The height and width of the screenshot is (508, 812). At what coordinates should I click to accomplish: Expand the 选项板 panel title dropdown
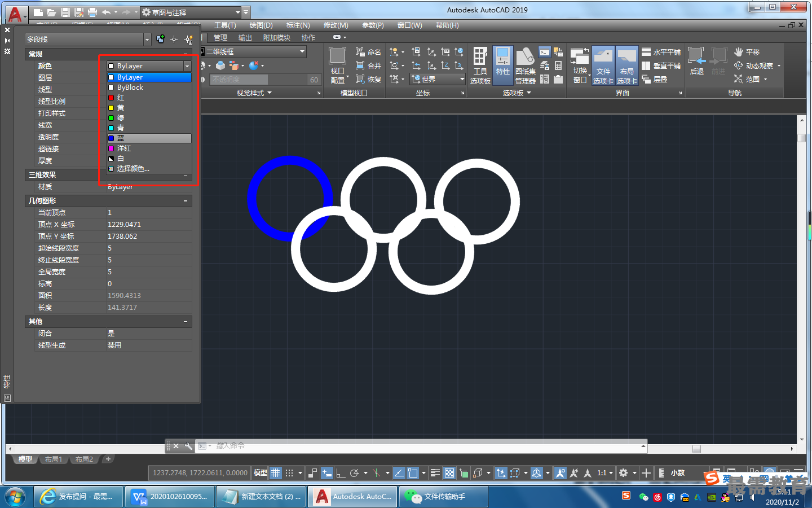click(x=517, y=93)
